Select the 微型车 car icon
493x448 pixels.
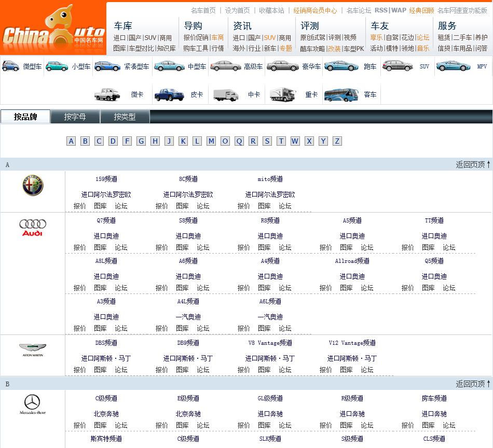(x=11, y=66)
